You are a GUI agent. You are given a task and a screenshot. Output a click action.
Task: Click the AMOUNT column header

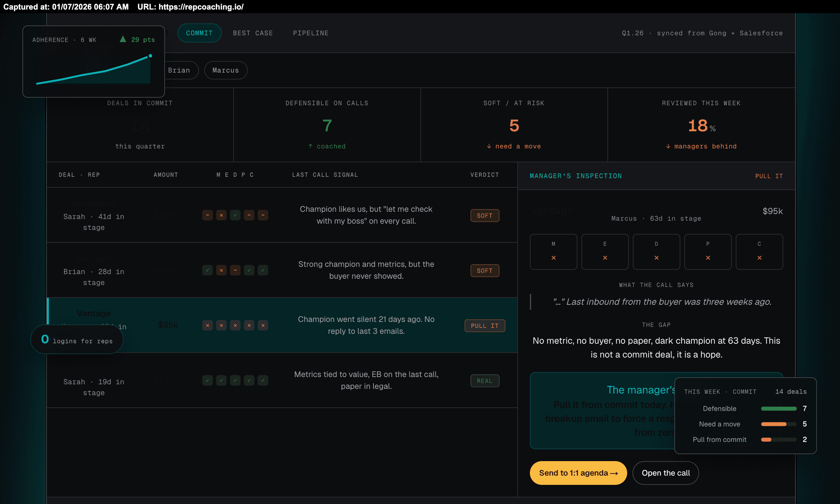coord(166,174)
